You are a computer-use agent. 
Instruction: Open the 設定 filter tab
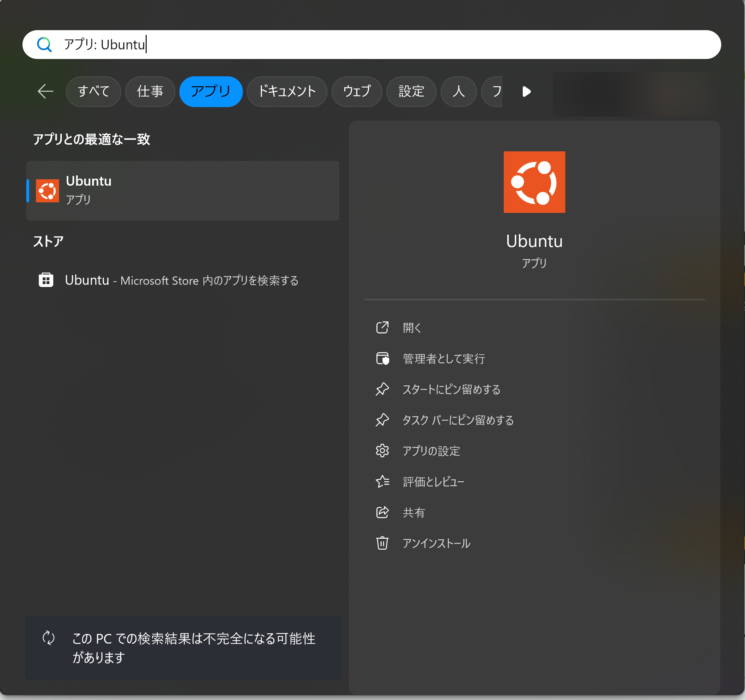click(411, 91)
